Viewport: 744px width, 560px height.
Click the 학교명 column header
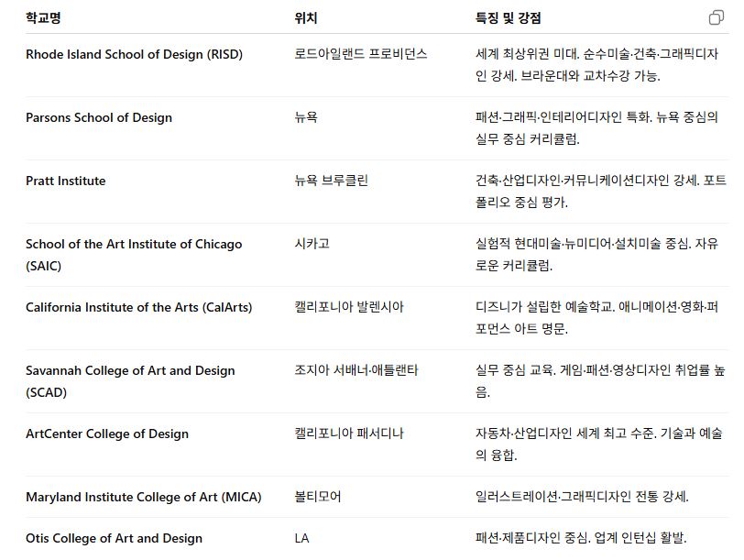point(43,17)
